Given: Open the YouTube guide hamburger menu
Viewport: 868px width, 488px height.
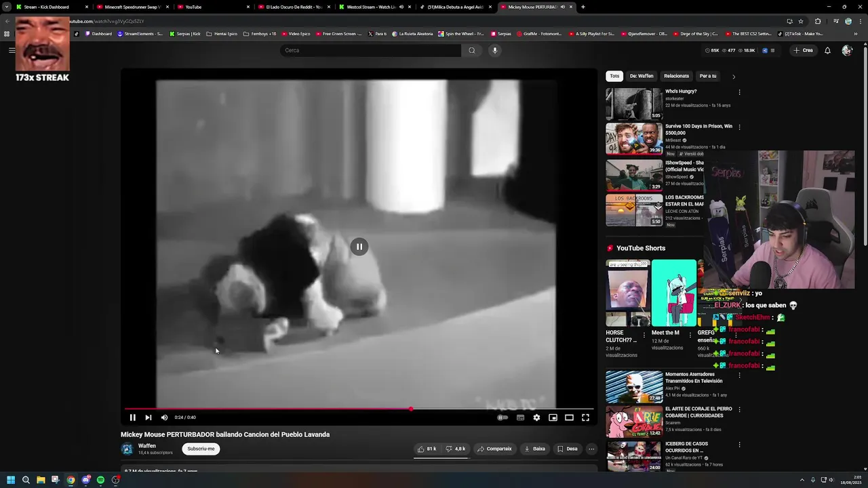Looking at the screenshot, I should (12, 50).
